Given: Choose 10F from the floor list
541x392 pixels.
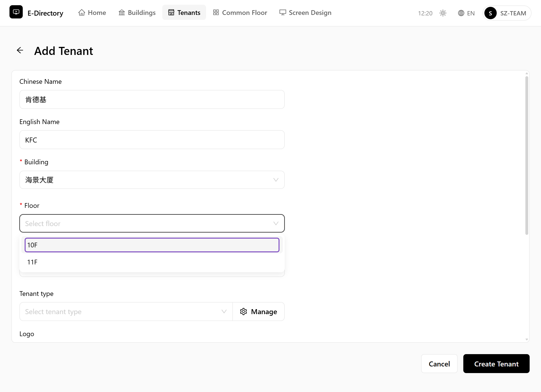Looking at the screenshot, I should tap(152, 245).
